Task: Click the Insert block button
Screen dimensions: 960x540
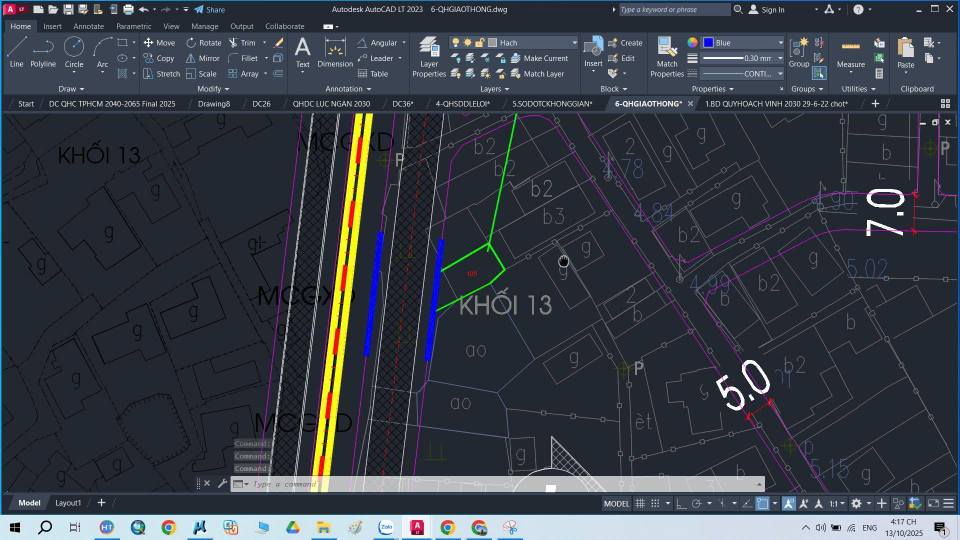Action: [593, 52]
